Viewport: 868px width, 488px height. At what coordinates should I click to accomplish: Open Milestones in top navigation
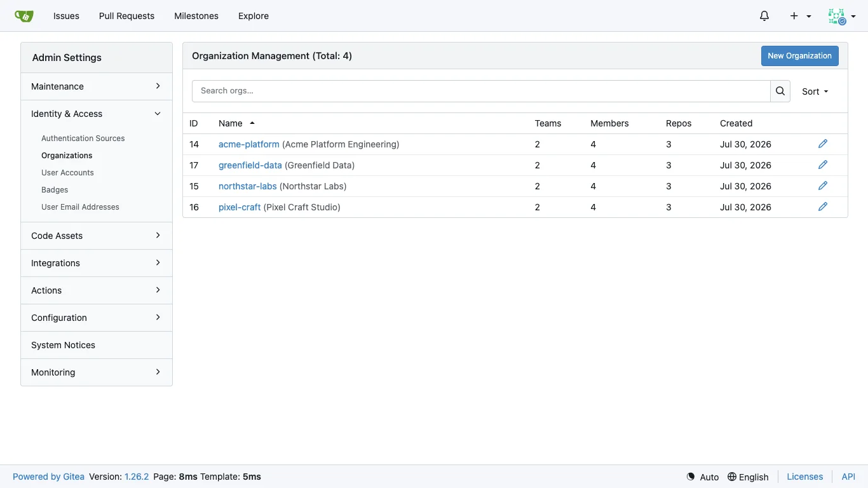coord(196,16)
